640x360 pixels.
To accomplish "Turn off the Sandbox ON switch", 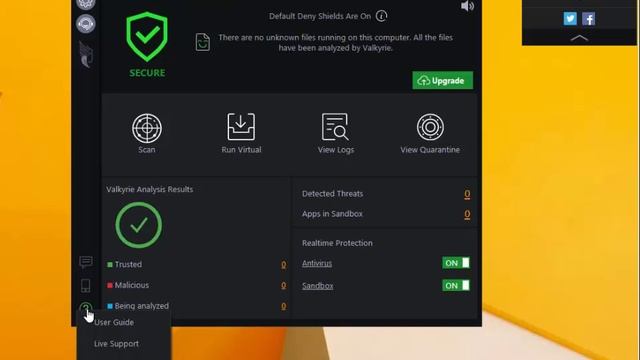I will (456, 285).
